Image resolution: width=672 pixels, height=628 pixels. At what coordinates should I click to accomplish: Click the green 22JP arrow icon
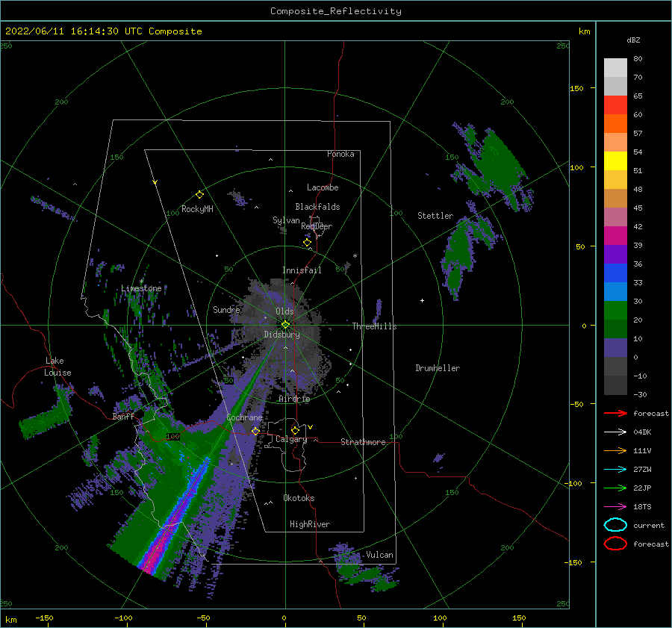coord(615,488)
